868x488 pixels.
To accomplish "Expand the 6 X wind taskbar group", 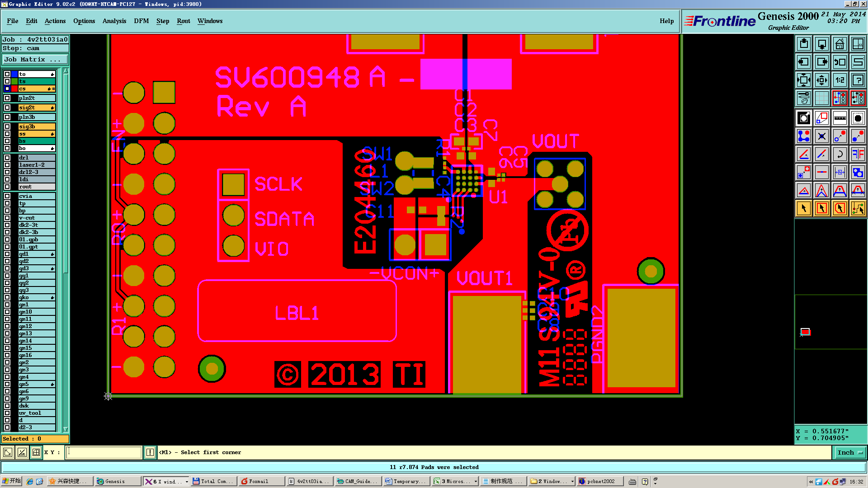I will [165, 481].
